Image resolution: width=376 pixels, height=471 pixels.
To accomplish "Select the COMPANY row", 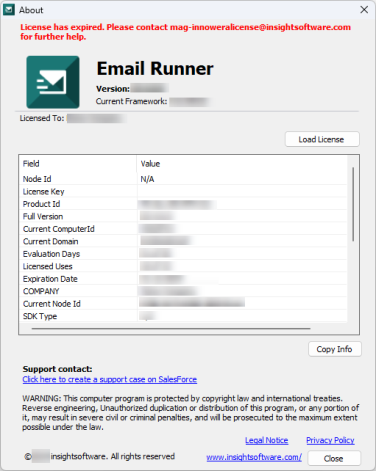I will point(183,291).
